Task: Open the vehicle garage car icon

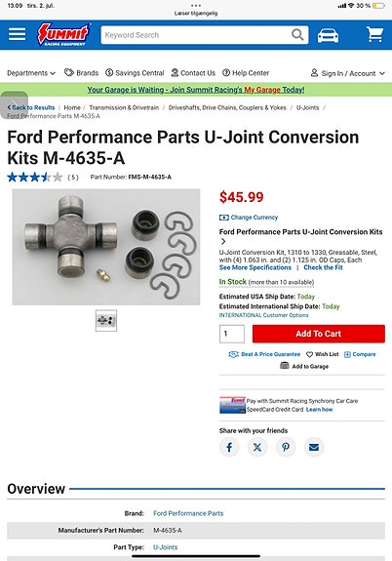Action: pos(328,35)
